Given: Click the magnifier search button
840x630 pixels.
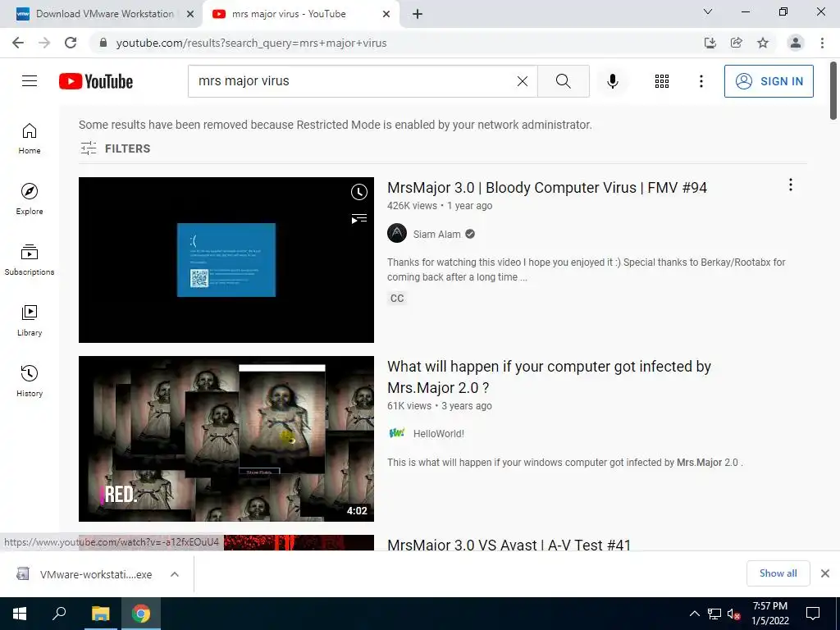Looking at the screenshot, I should (563, 81).
